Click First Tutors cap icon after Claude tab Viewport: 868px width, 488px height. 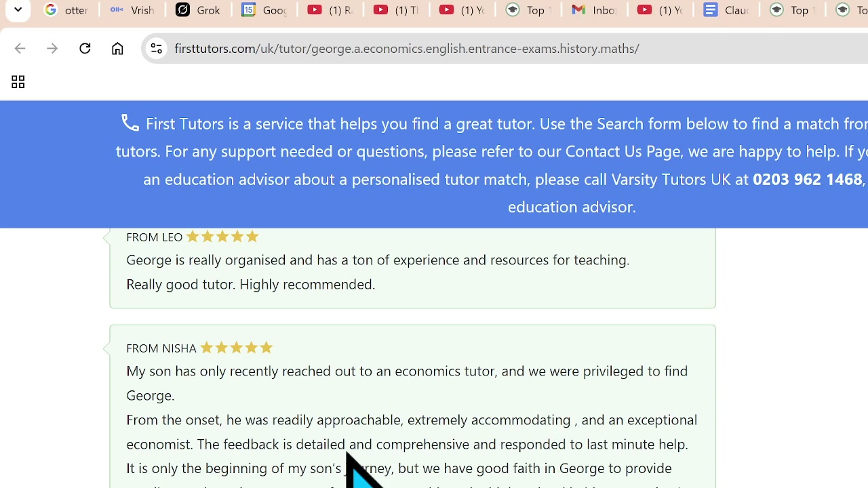[x=776, y=10]
